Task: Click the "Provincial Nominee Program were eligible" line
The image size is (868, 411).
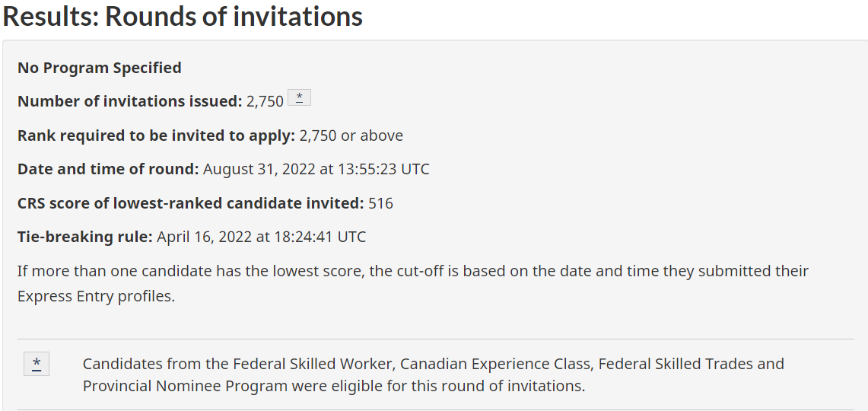Action: [x=334, y=386]
